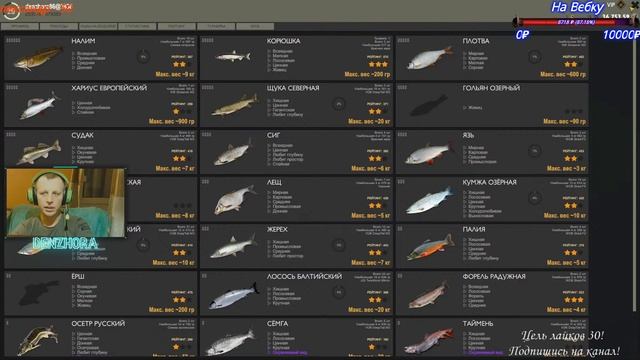Click the Жерех fish image
The width and height of the screenshot is (640, 360).
[x=233, y=247]
